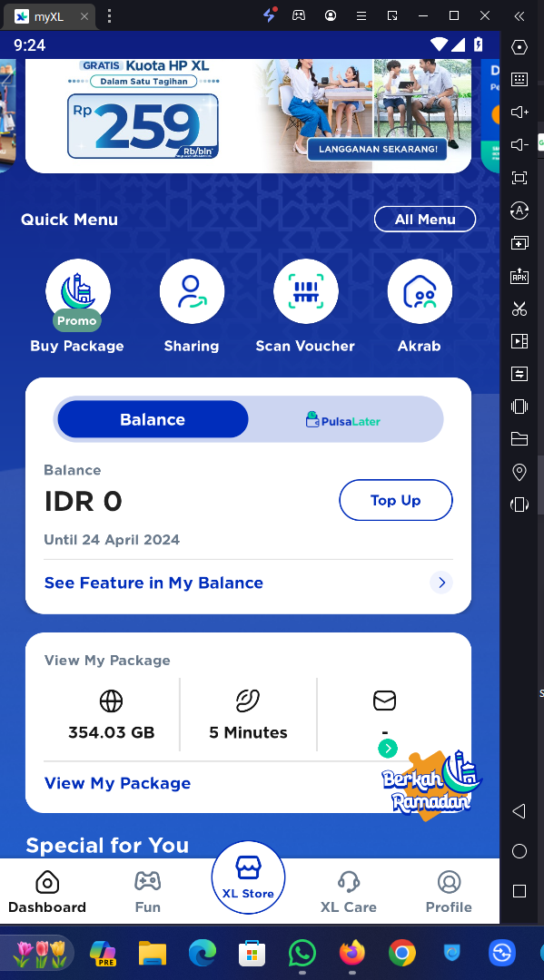
Task: Select the Akrab family icon
Action: coord(420,292)
